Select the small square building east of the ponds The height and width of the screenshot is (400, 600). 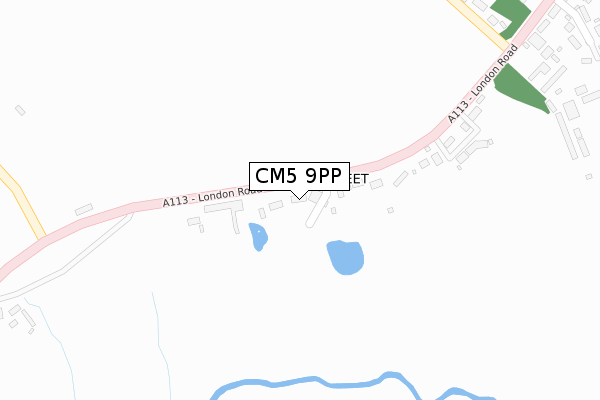coord(390,210)
